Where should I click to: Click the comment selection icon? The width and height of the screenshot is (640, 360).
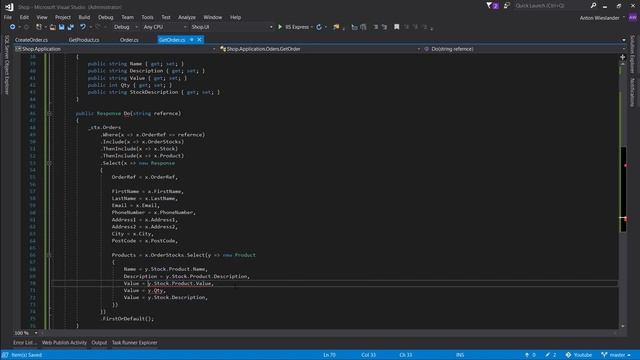(376, 27)
